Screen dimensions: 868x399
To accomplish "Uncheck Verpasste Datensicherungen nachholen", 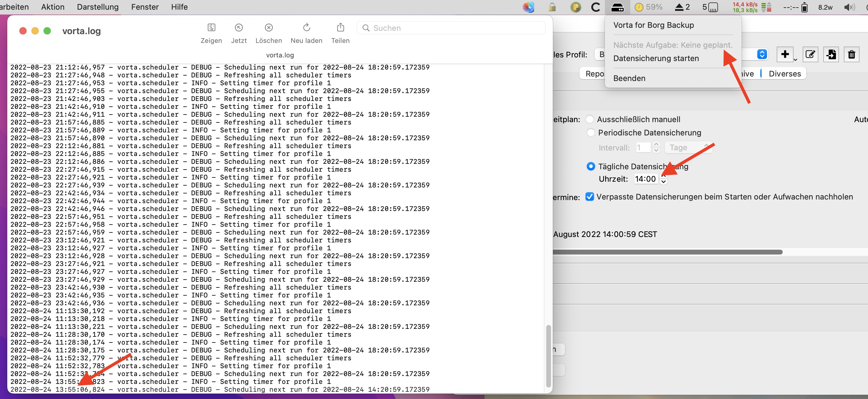I will (x=589, y=197).
